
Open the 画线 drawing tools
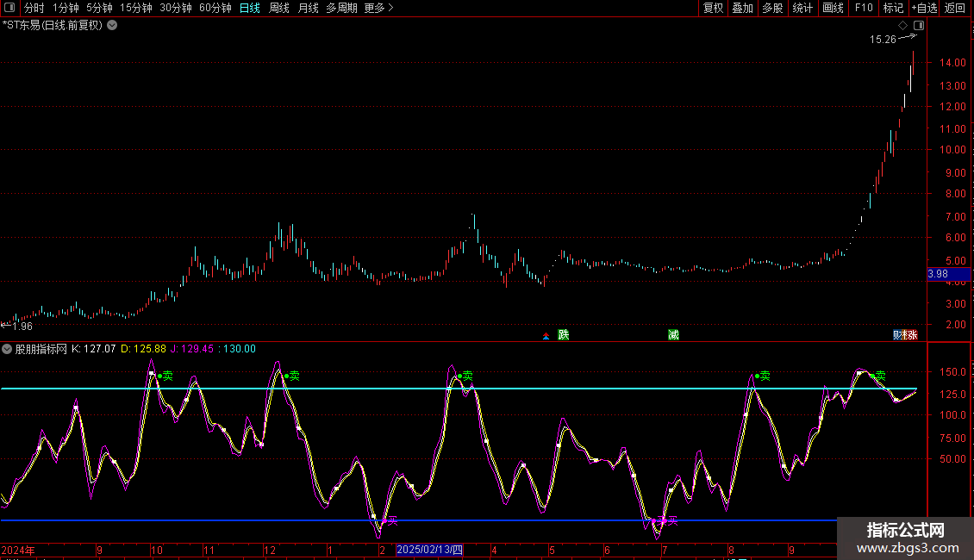coord(833,8)
